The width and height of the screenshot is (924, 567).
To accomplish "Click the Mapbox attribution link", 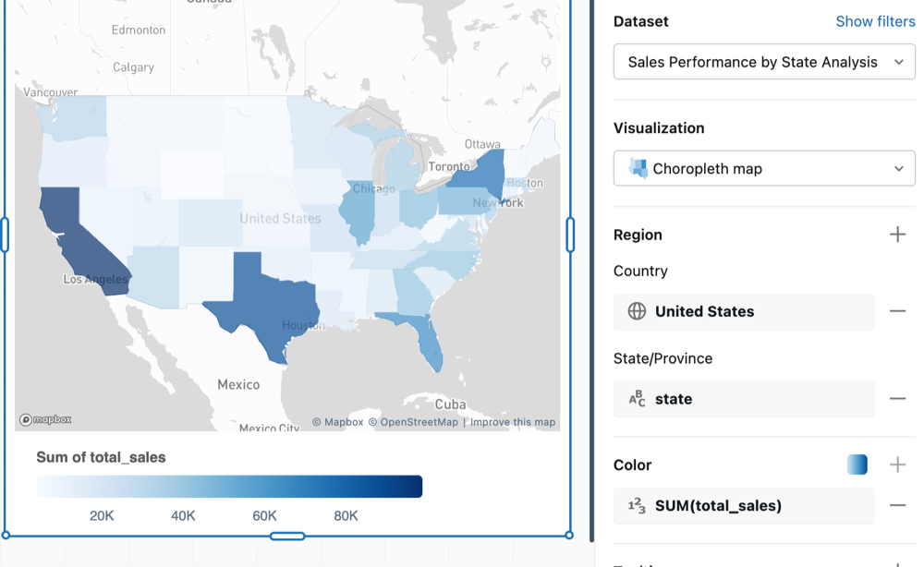I will click(x=336, y=421).
